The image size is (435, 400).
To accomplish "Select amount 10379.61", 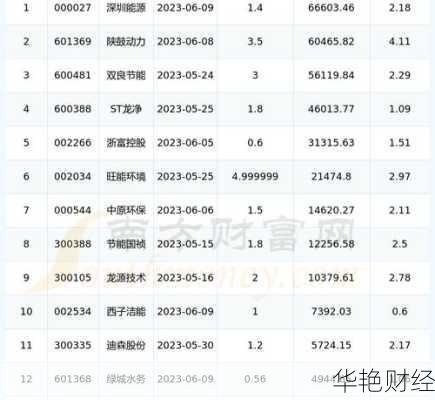I will click(x=331, y=278).
